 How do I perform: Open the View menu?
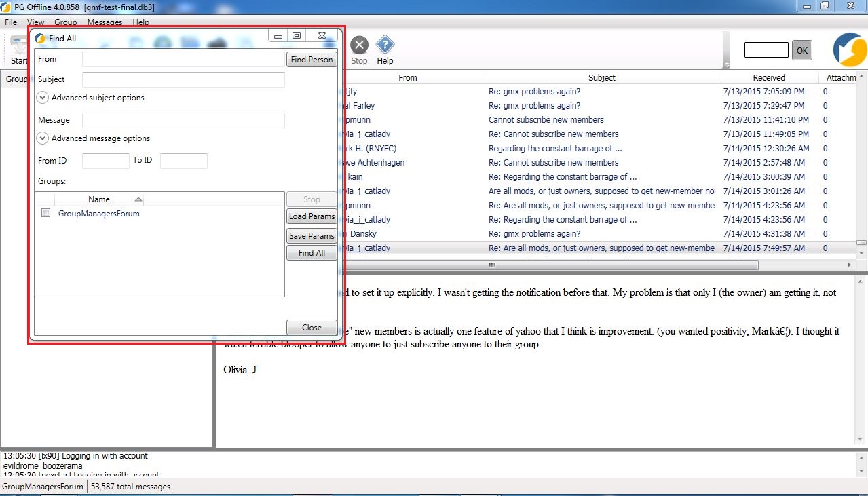[x=35, y=22]
